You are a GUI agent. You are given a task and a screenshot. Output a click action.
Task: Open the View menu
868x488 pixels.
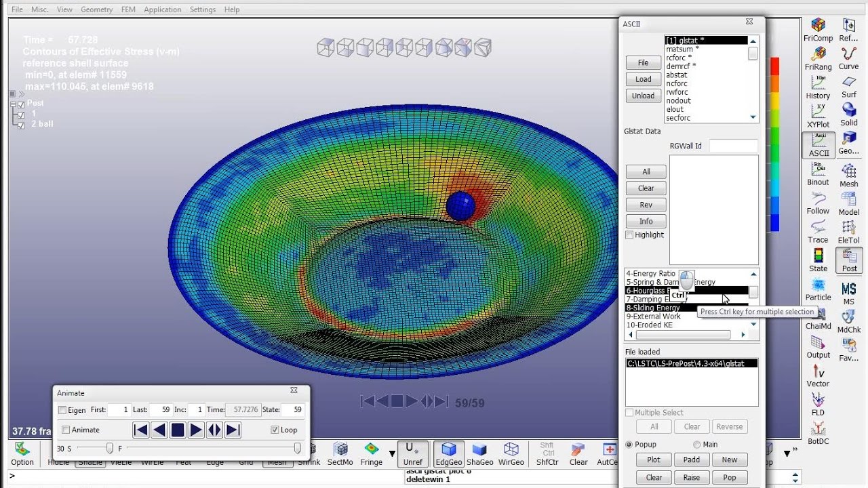64,9
